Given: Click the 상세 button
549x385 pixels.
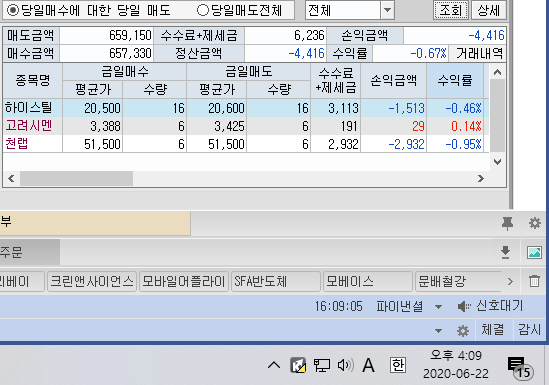Looking at the screenshot, I should click(x=488, y=10).
